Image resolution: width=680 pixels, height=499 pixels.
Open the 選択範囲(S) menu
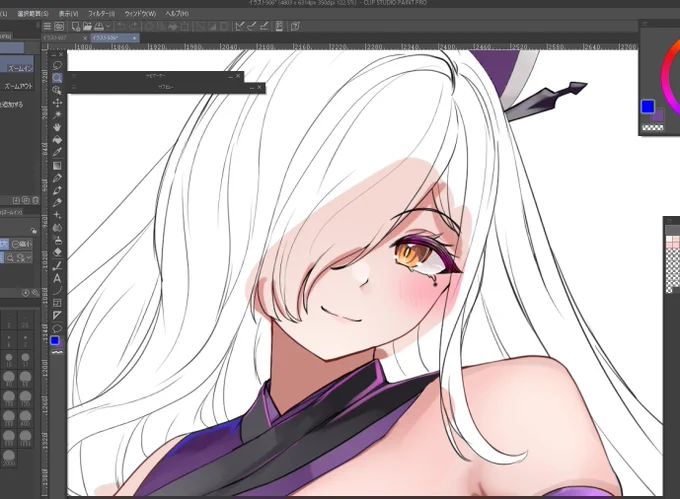pyautogui.click(x=33, y=14)
